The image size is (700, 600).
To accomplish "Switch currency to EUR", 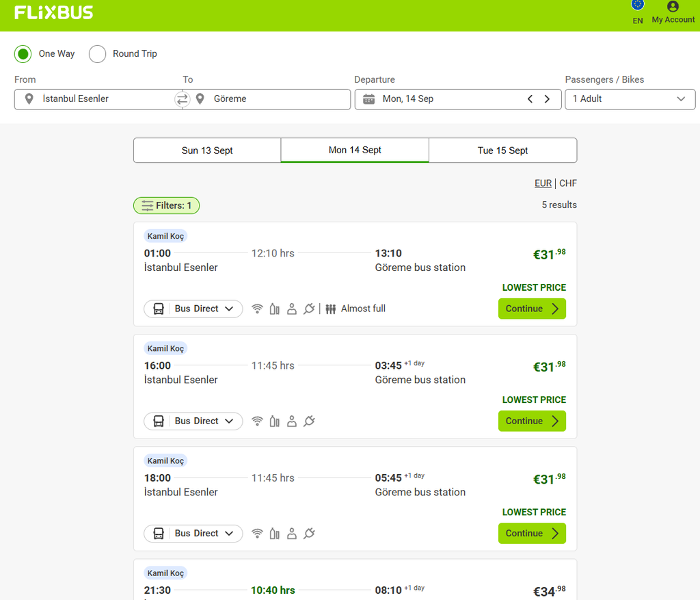I will pyautogui.click(x=543, y=183).
